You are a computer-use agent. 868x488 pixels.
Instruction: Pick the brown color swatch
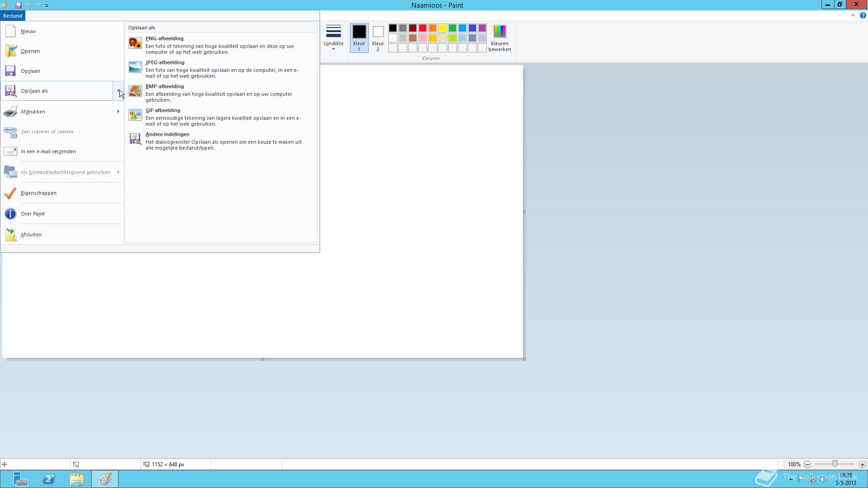pyautogui.click(x=413, y=38)
